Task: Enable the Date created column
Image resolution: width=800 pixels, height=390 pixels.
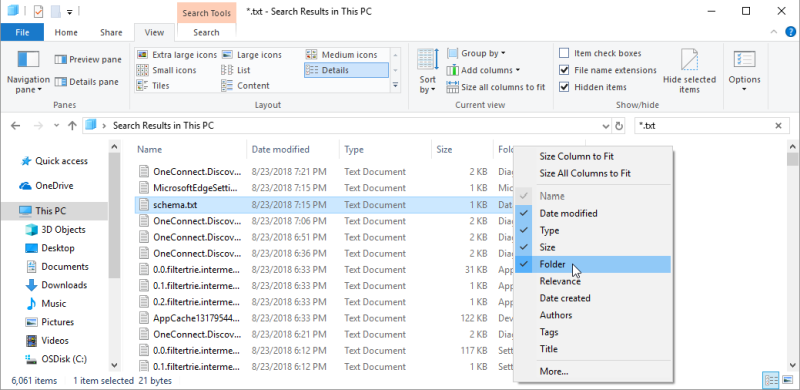Action: point(593,298)
